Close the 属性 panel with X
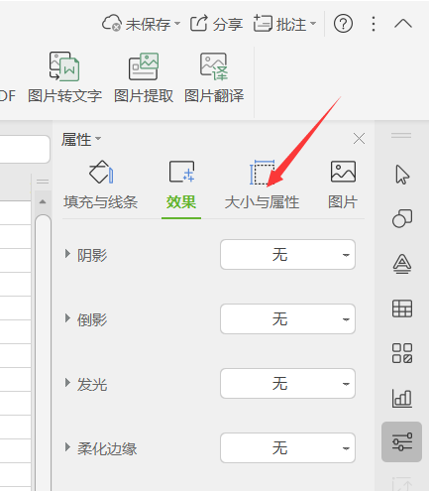 point(359,139)
